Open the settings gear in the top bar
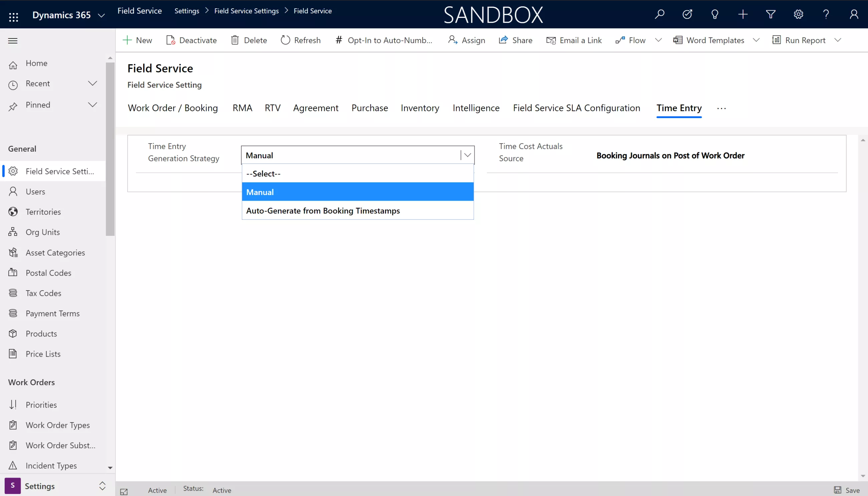868x496 pixels. 798,14
